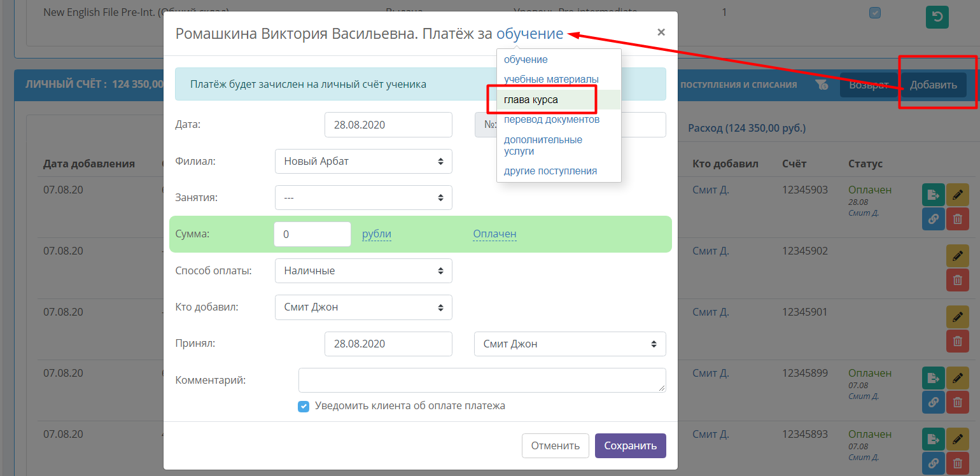
Task: Select 'обучение' in payment type menu
Action: (x=526, y=59)
